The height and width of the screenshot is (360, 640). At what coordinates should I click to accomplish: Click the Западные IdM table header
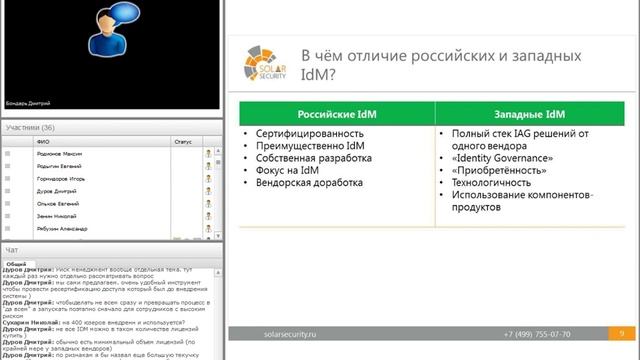pos(530,114)
